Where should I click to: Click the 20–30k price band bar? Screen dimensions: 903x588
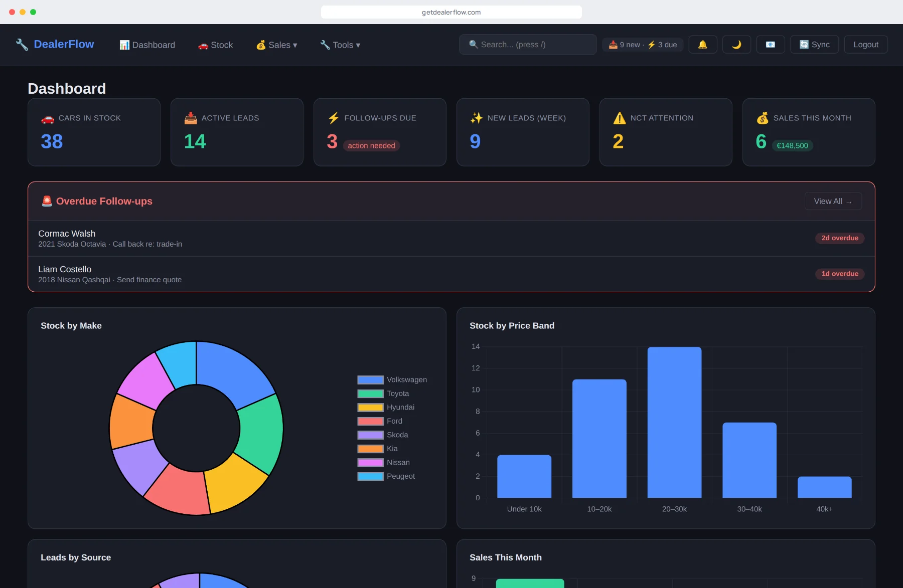pyautogui.click(x=674, y=422)
